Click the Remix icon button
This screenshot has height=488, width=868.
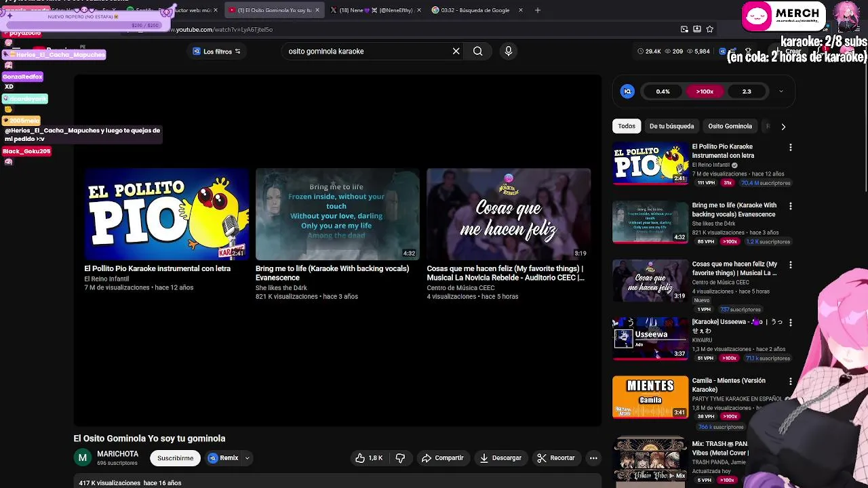(x=224, y=458)
